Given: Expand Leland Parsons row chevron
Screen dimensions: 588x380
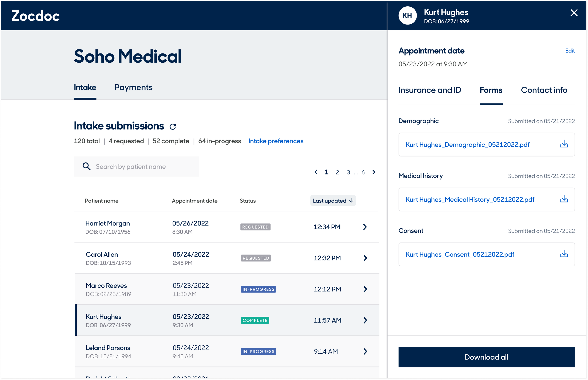Looking at the screenshot, I should (365, 351).
